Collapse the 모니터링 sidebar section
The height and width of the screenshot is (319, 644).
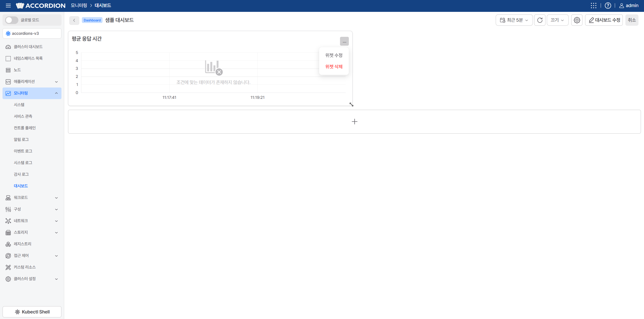(32, 93)
